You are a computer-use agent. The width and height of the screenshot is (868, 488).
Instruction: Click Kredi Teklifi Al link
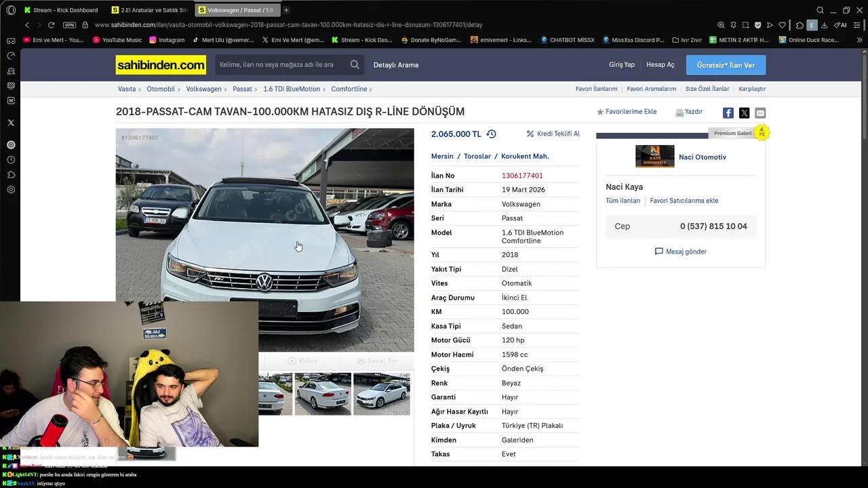tap(553, 134)
